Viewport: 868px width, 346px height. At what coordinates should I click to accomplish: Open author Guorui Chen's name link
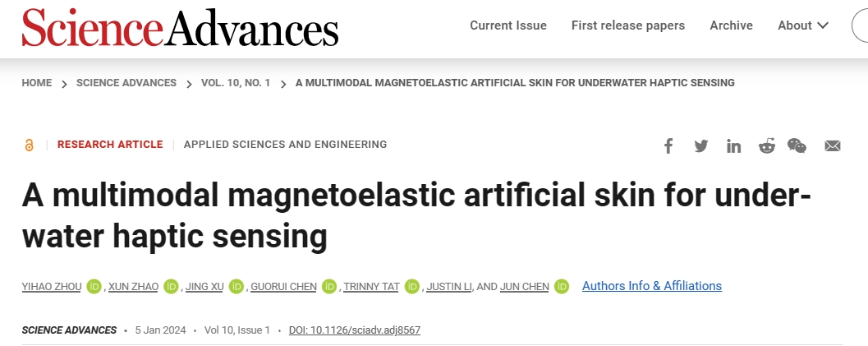[283, 287]
